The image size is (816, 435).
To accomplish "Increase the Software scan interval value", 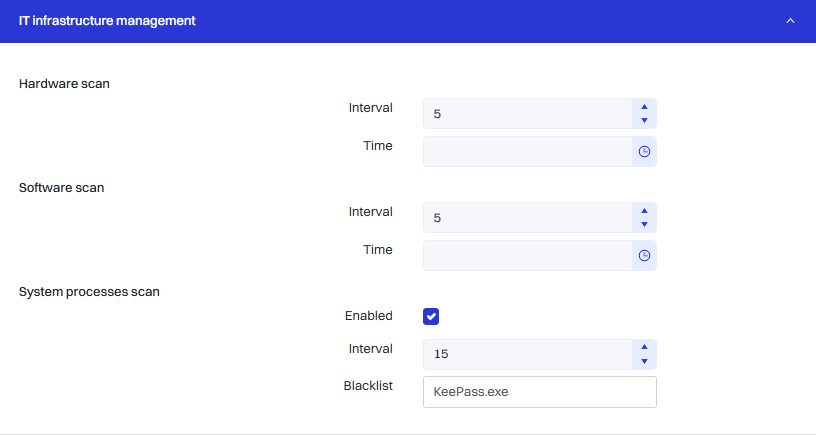I will [644, 211].
